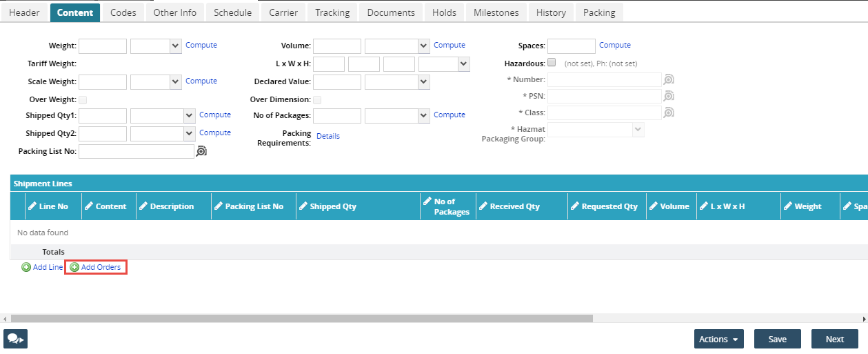Focus the Weight value input field
Image resolution: width=868 pixels, height=354 pixels.
[103, 46]
